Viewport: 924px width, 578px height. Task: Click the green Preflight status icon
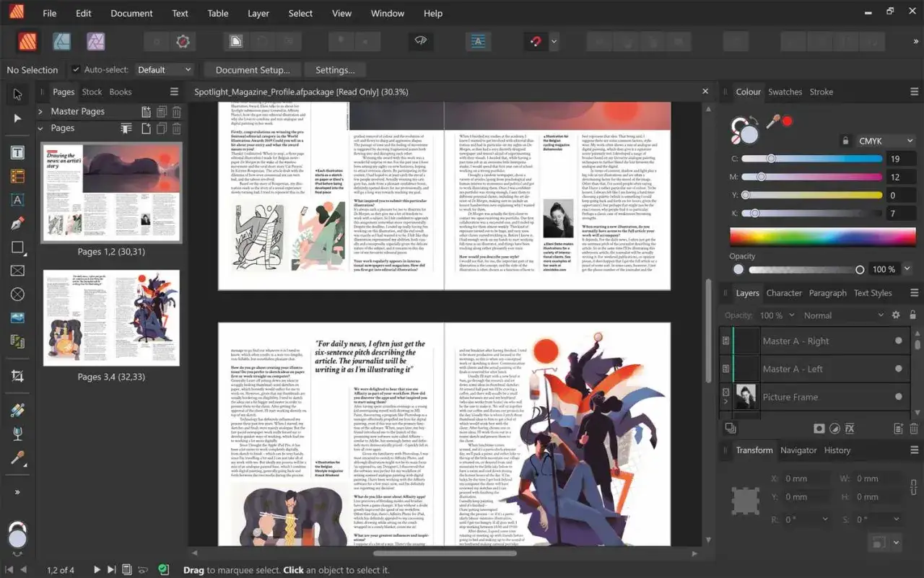click(163, 569)
